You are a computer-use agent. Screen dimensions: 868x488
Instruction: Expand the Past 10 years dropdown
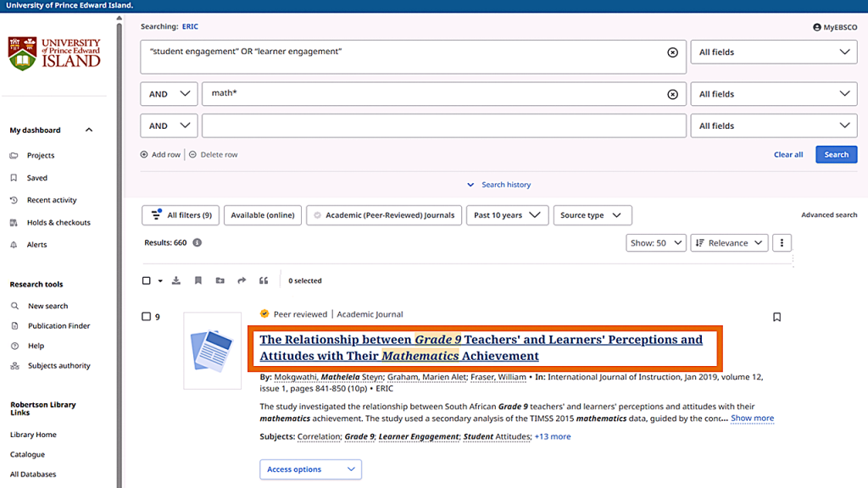507,215
